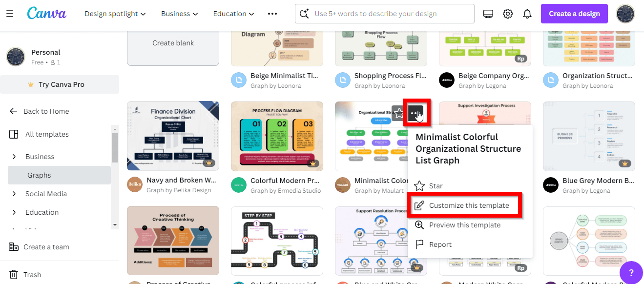Open the notifications bell
Viewport: 644px width, 284px height.
527,14
